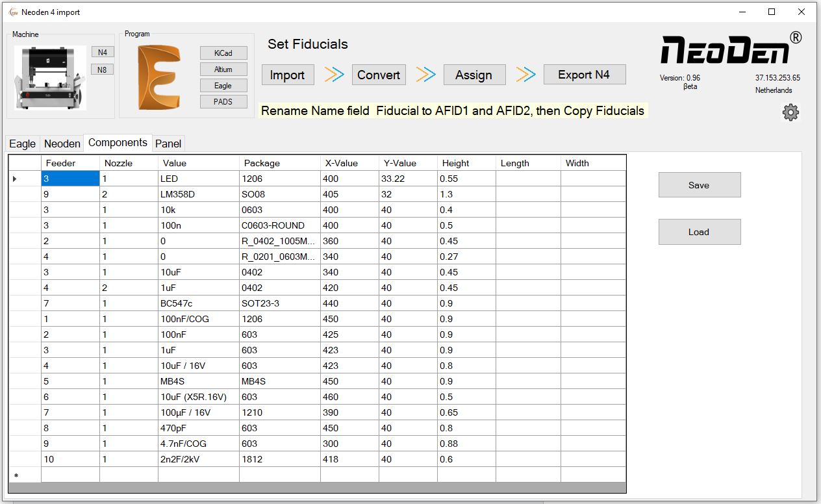Choose PADS as the program
Screen dimensions: 821x504
pos(223,102)
